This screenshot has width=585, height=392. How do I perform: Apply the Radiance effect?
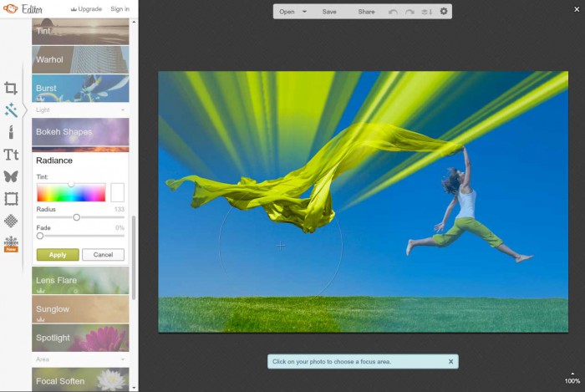[58, 255]
